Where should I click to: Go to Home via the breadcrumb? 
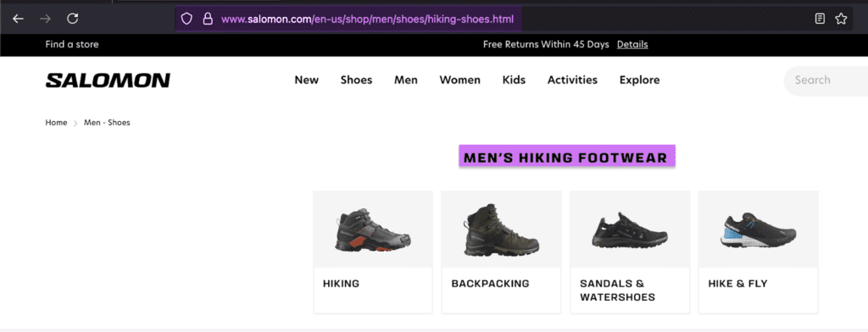click(x=56, y=123)
